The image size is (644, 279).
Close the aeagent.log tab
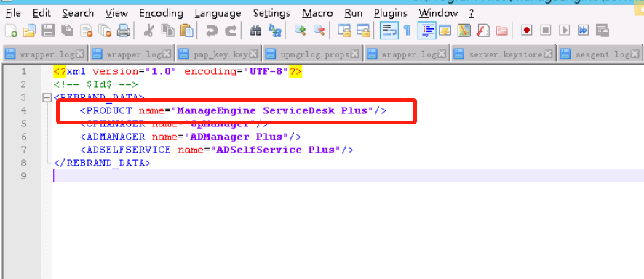tap(635, 54)
